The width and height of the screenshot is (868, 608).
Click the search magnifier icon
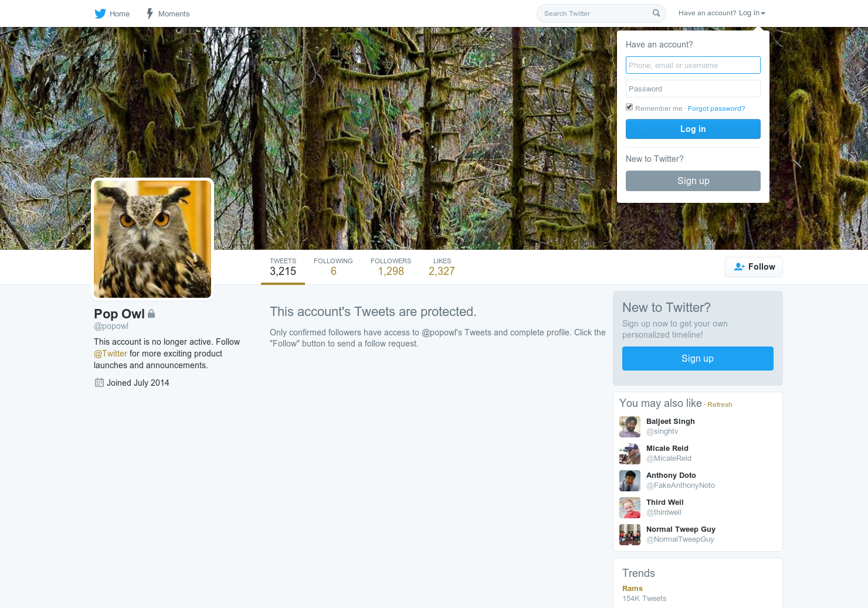(656, 13)
